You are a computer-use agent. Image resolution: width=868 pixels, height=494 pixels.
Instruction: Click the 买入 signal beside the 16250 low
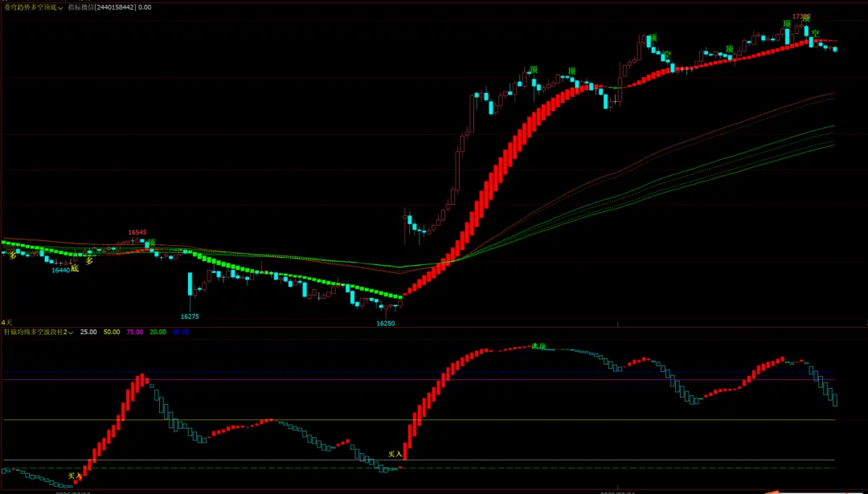395,454
